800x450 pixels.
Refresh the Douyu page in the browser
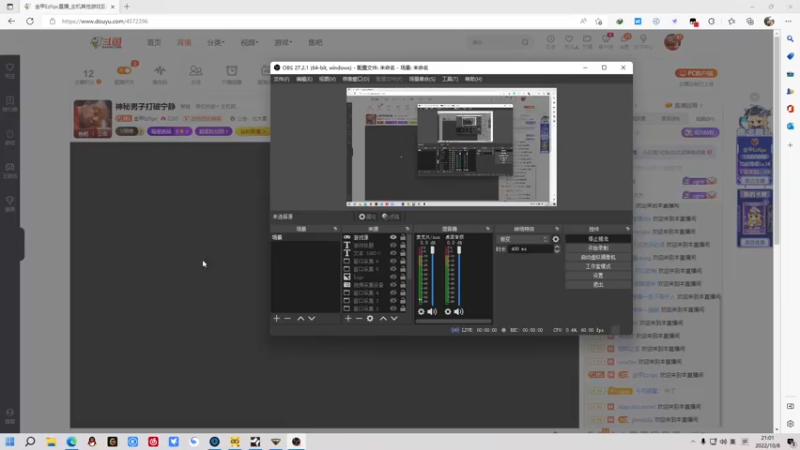tap(30, 21)
